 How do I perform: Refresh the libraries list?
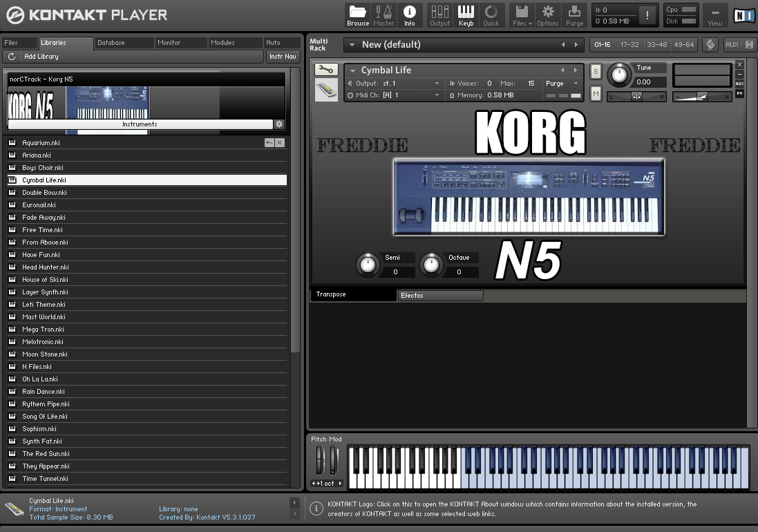(x=12, y=57)
